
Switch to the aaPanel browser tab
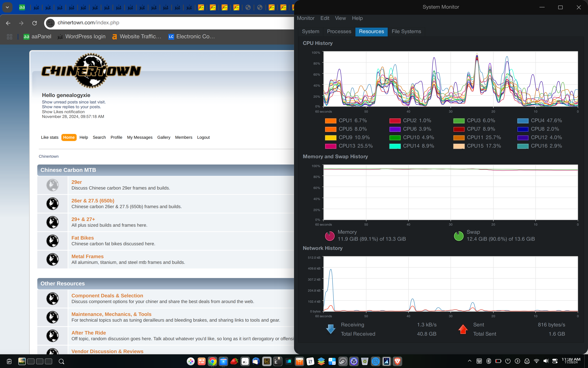22,7
